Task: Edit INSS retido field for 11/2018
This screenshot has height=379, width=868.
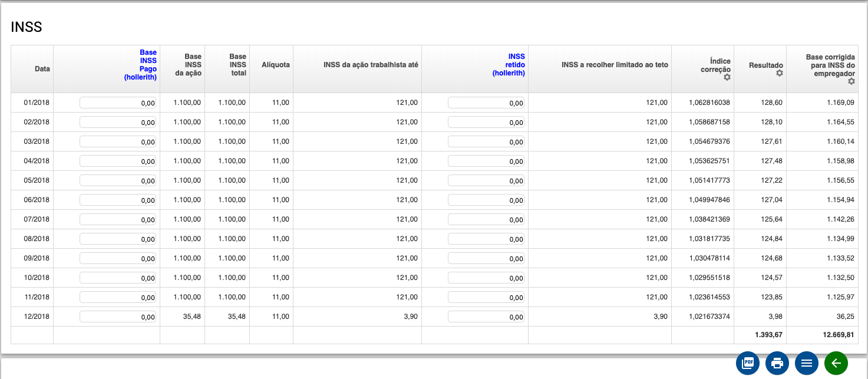Action: tap(486, 297)
